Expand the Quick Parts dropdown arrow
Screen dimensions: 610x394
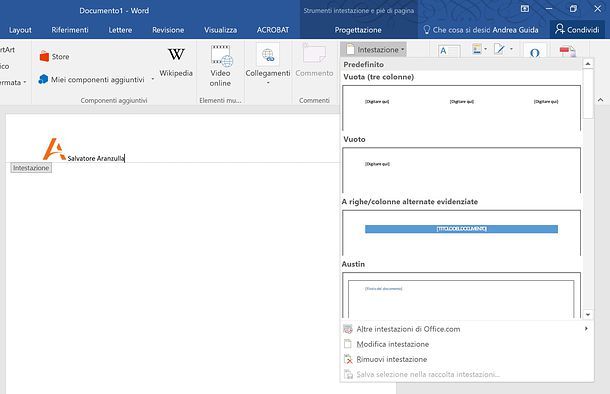[485, 49]
